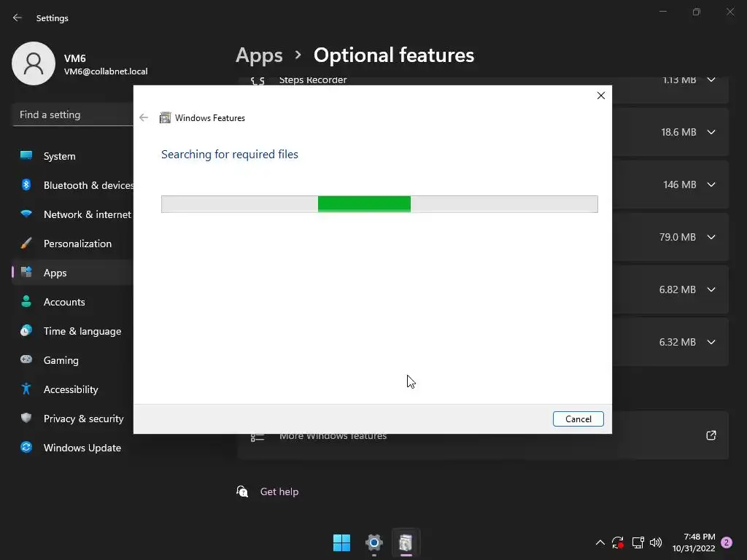Click the Gaming controller icon
This screenshot has width=747, height=560.
pyautogui.click(x=26, y=359)
